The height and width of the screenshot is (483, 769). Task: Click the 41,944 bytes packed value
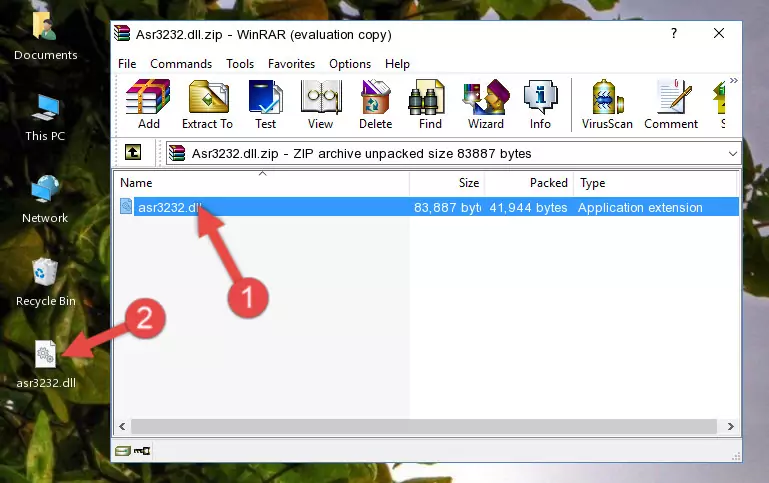pyautogui.click(x=528, y=207)
